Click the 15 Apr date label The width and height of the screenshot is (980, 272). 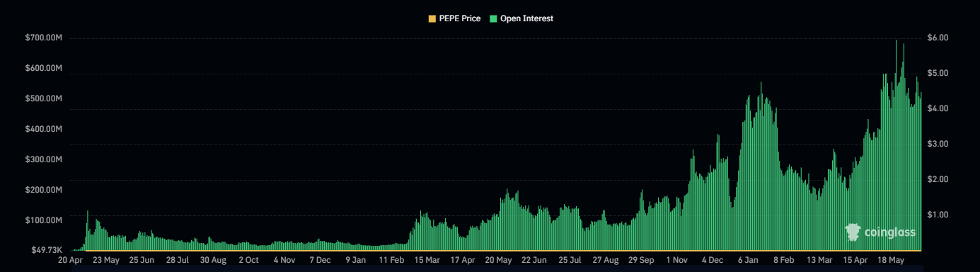coord(855,261)
